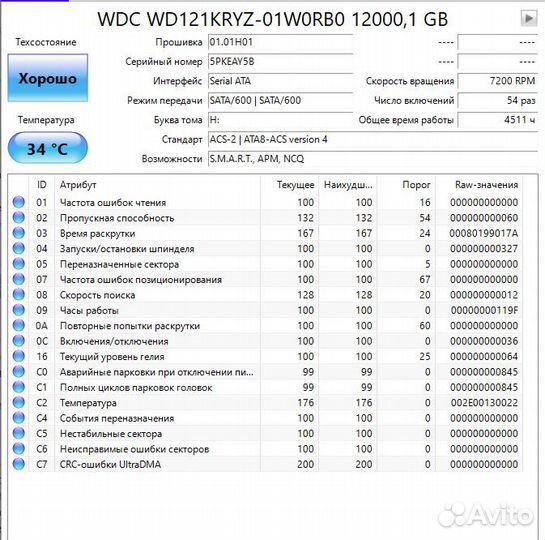545x540 pixels.
Task: Click status circle for Скорость поиска
Action: [x=19, y=294]
